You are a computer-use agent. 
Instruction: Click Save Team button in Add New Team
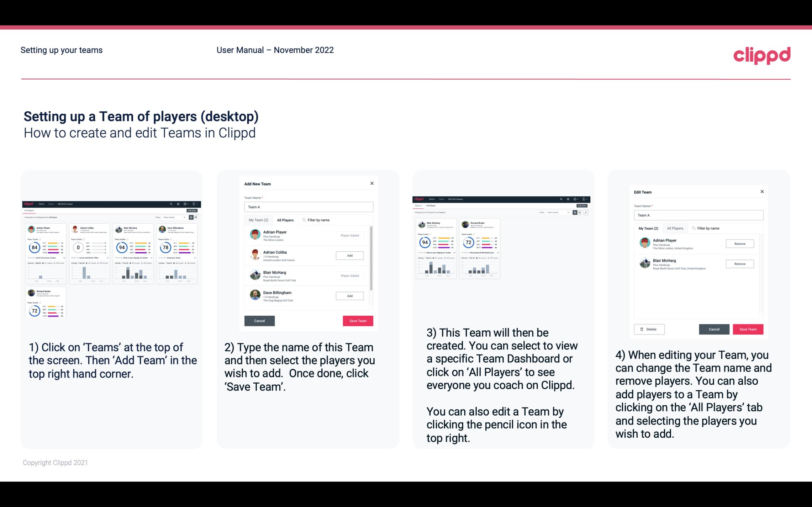357,320
